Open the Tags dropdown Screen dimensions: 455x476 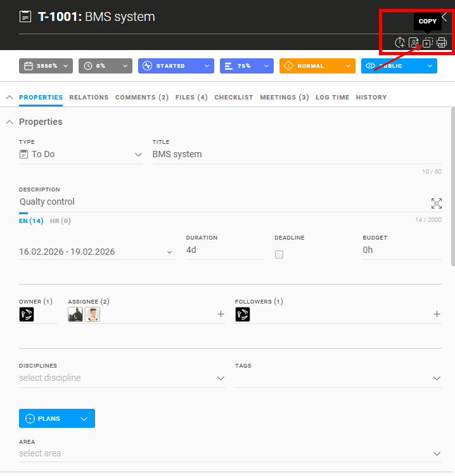(x=338, y=378)
